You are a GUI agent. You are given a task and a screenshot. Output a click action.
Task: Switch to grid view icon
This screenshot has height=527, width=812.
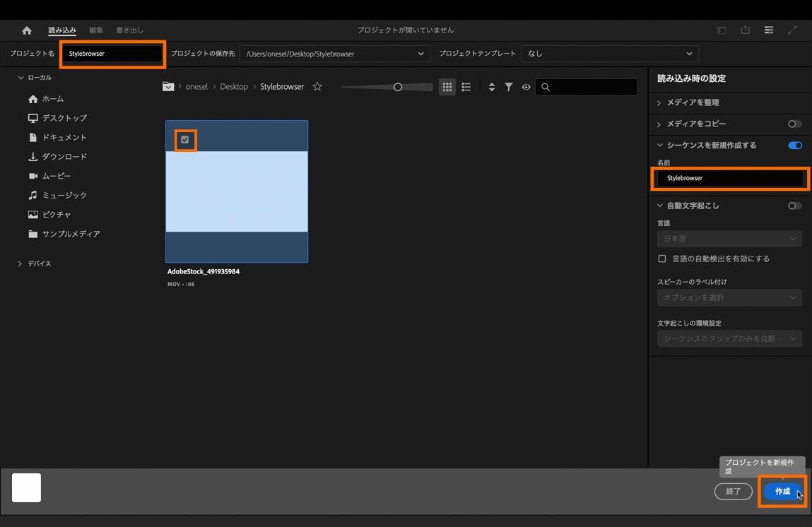click(447, 87)
